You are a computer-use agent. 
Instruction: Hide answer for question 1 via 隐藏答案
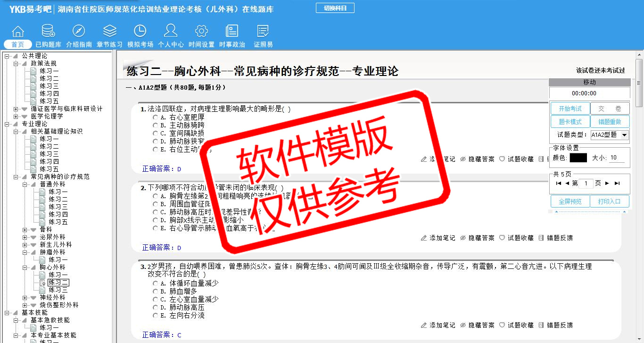(477, 159)
